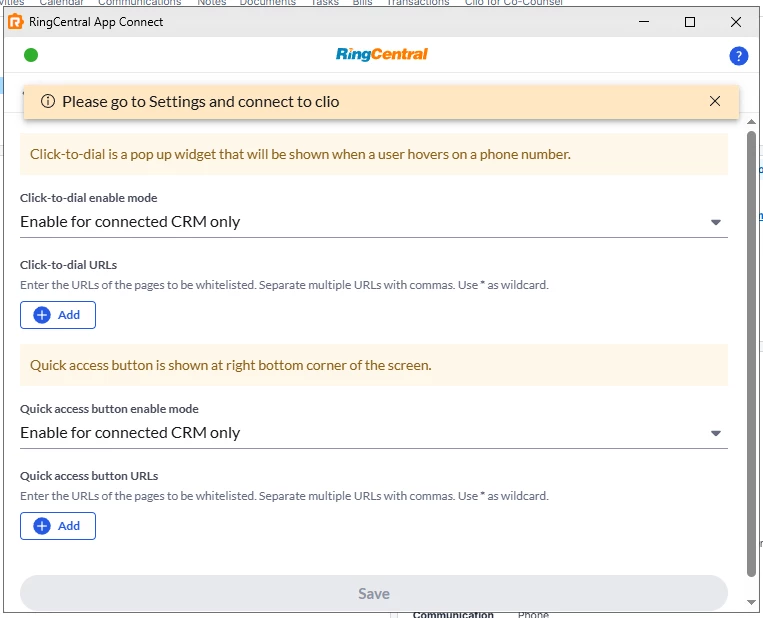Click the info icon in notification banner

(x=48, y=101)
